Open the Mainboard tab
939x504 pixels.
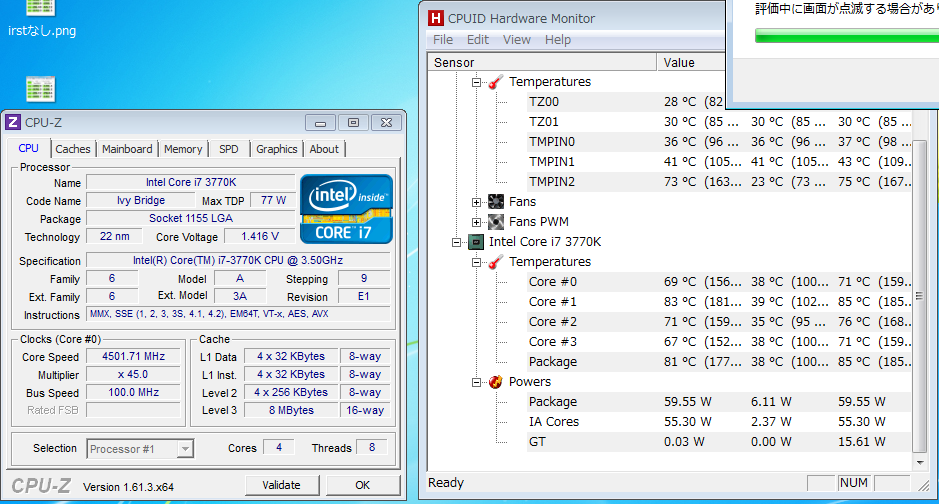(127, 149)
